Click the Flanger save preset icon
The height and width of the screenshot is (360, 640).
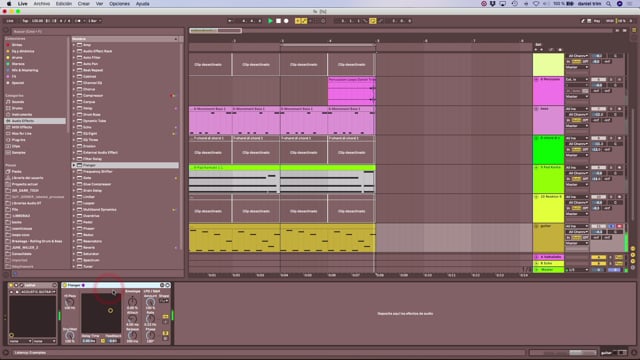(x=167, y=285)
